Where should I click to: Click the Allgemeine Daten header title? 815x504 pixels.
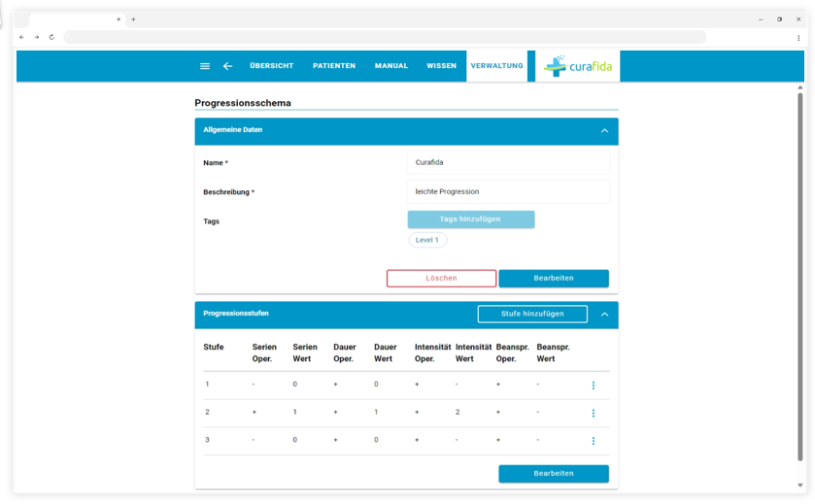(x=233, y=130)
